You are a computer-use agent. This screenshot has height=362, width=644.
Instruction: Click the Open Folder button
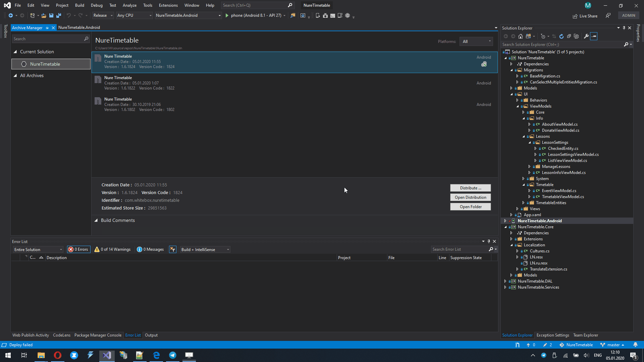(471, 207)
